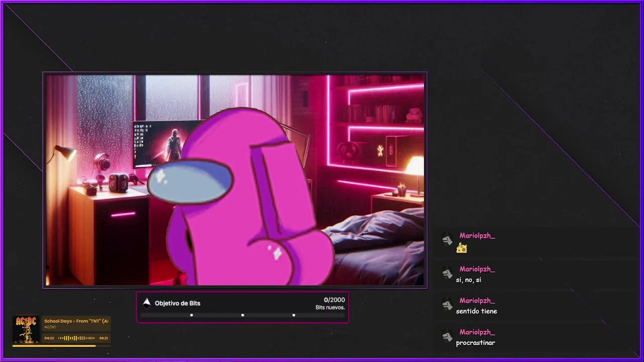Click the avatar next to 'procrastinar'
Viewport: 644px width, 362px height.
pyautogui.click(x=447, y=336)
